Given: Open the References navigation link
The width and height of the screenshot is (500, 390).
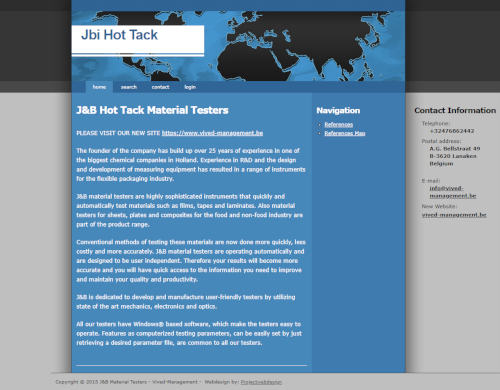Looking at the screenshot, I should tap(339, 125).
